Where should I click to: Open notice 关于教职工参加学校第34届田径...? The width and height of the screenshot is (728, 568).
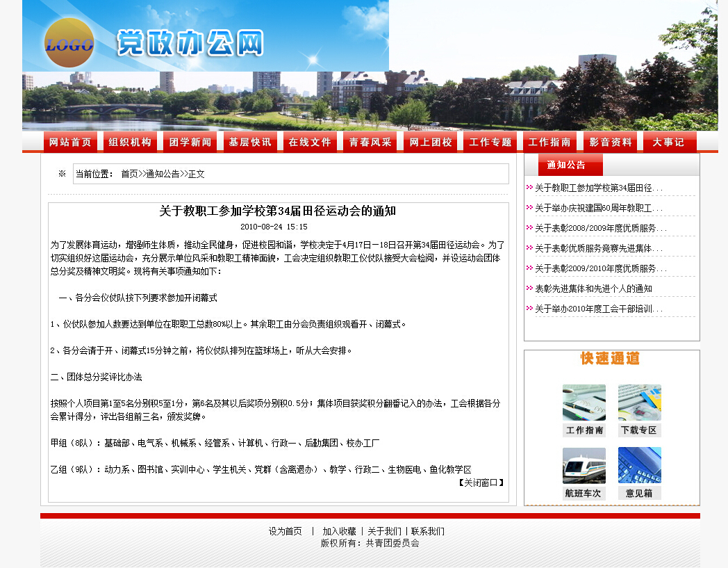point(599,188)
